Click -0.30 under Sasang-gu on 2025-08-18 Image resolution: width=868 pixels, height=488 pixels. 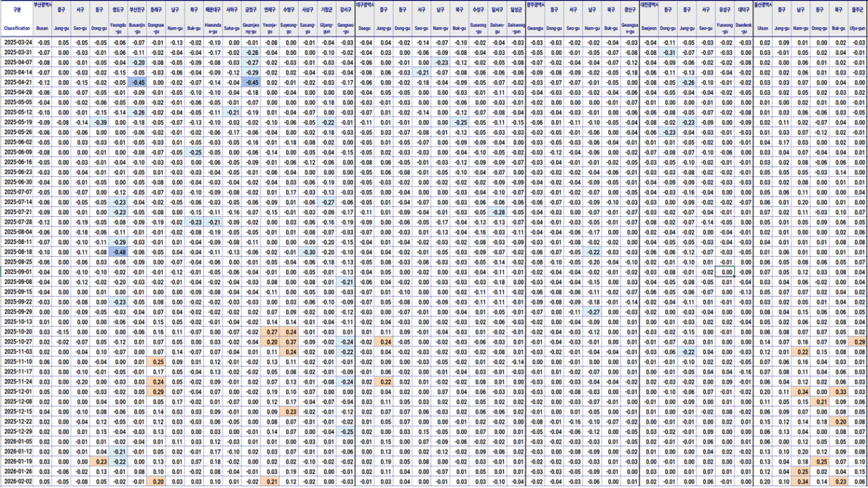308,251
